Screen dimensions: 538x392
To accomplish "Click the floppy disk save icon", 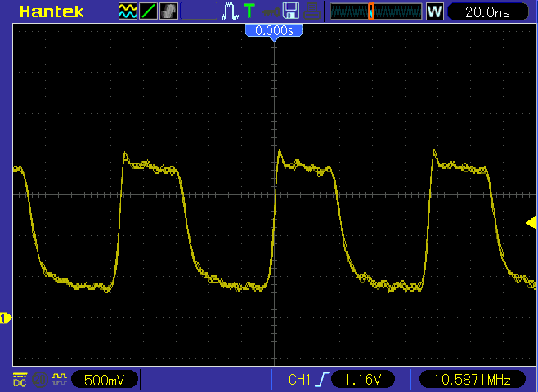I will coord(291,11).
